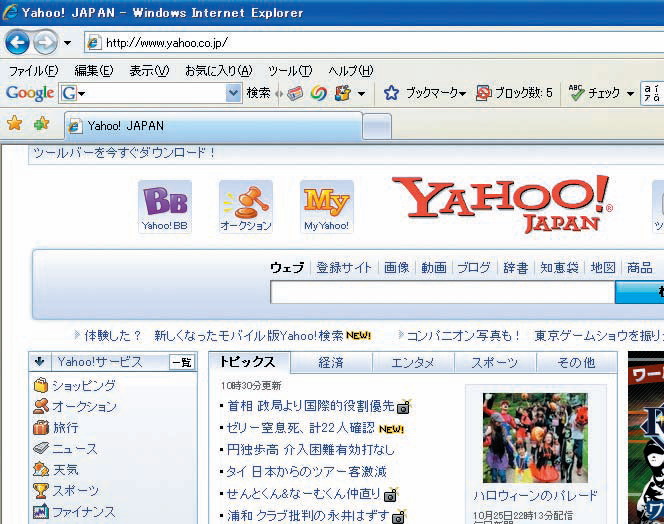Select the ウェブ search category

point(287,268)
